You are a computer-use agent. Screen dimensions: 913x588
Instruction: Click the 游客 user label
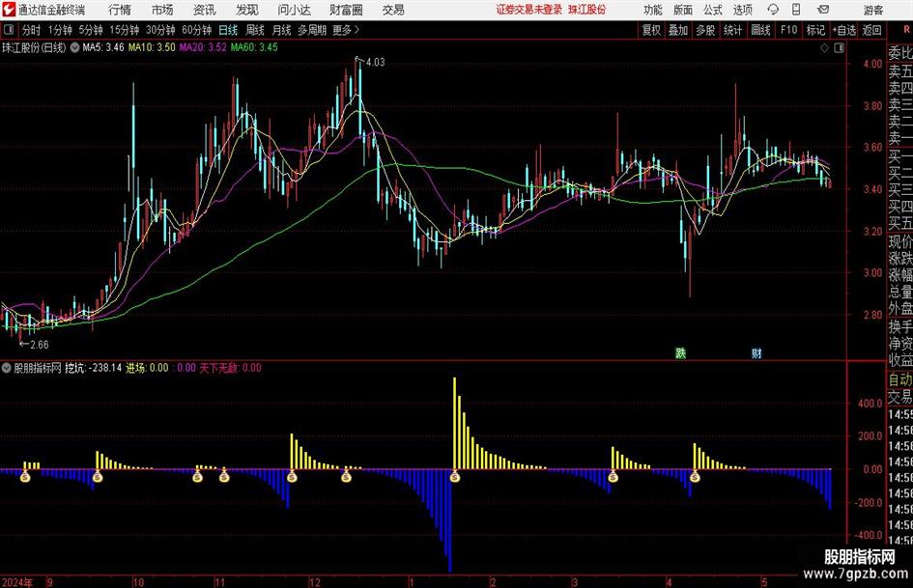tap(873, 10)
